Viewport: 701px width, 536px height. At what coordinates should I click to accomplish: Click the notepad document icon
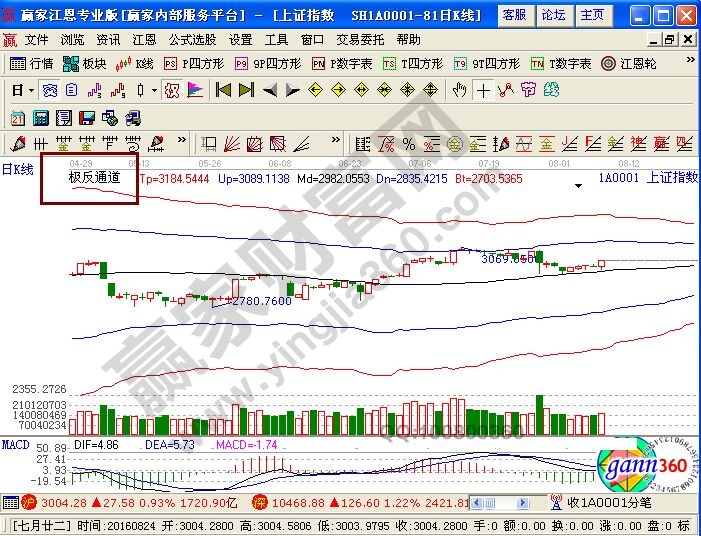63,118
